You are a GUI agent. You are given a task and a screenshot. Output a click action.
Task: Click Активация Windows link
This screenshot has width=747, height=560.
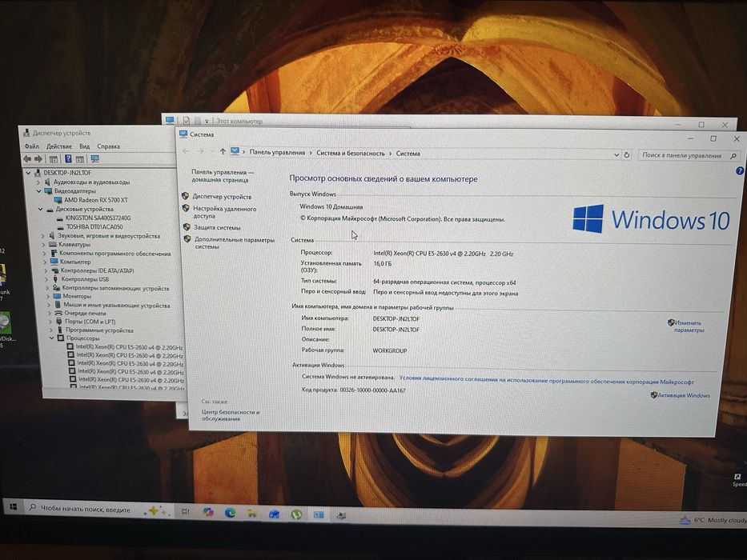click(684, 395)
